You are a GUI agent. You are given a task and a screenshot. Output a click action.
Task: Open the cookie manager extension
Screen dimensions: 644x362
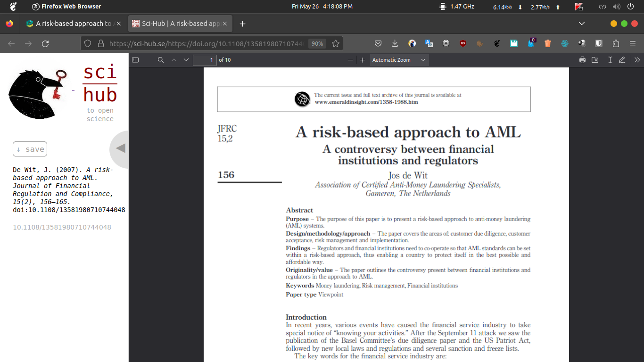click(x=480, y=43)
